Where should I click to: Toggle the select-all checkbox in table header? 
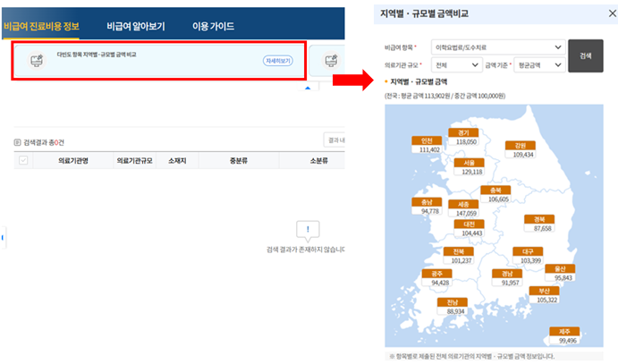[23, 160]
